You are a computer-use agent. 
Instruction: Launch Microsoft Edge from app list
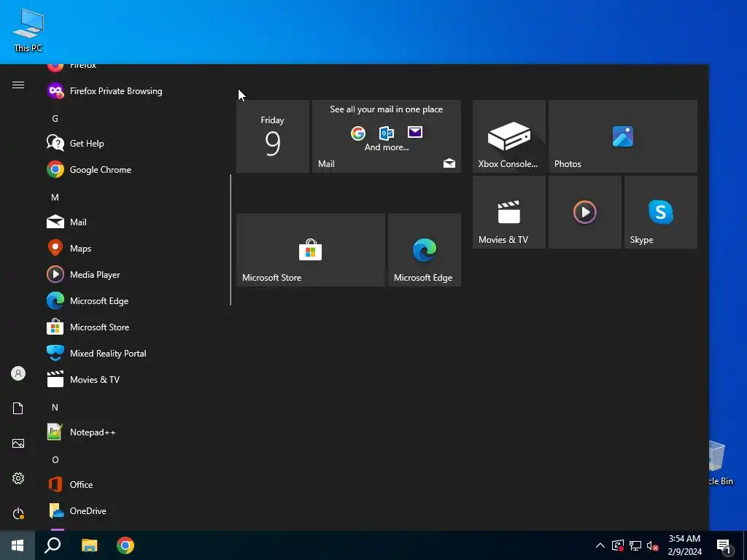pyautogui.click(x=133, y=301)
